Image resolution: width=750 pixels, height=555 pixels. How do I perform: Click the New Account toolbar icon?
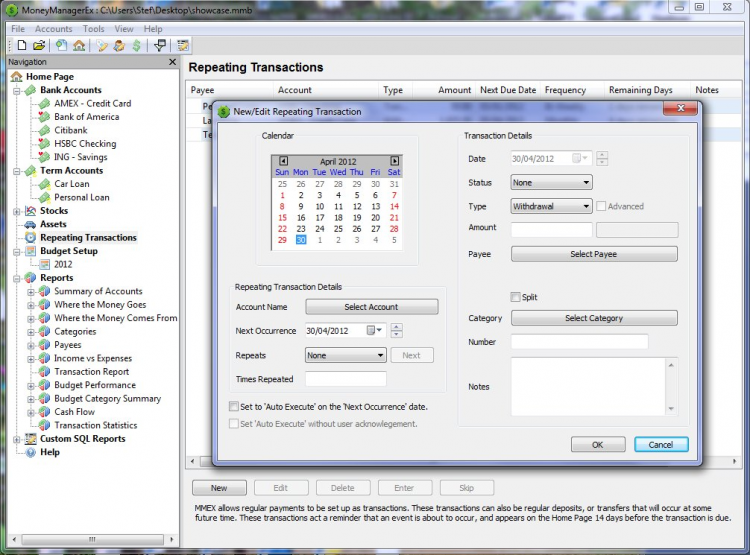(x=61, y=45)
